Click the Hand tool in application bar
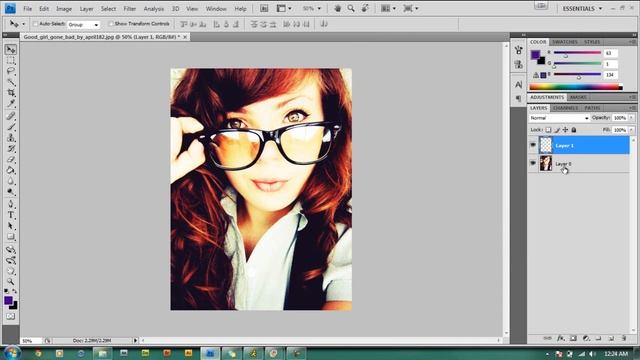The image size is (640, 360). [337, 8]
